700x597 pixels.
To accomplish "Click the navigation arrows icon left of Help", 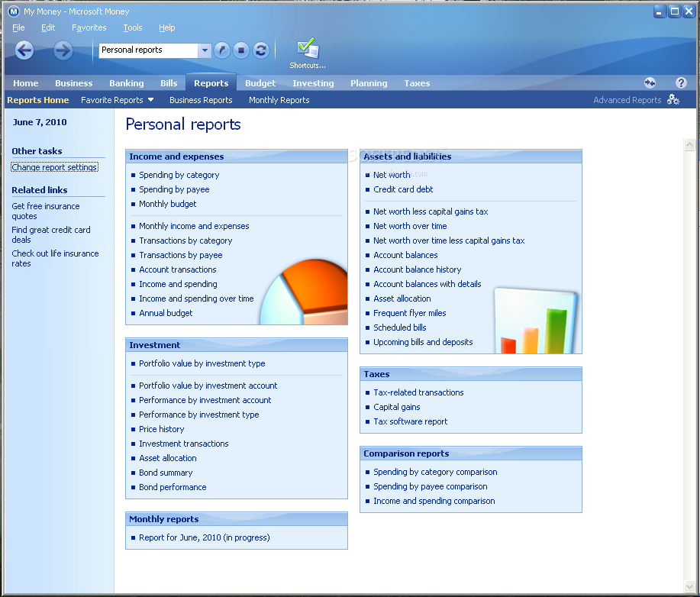I will (650, 82).
